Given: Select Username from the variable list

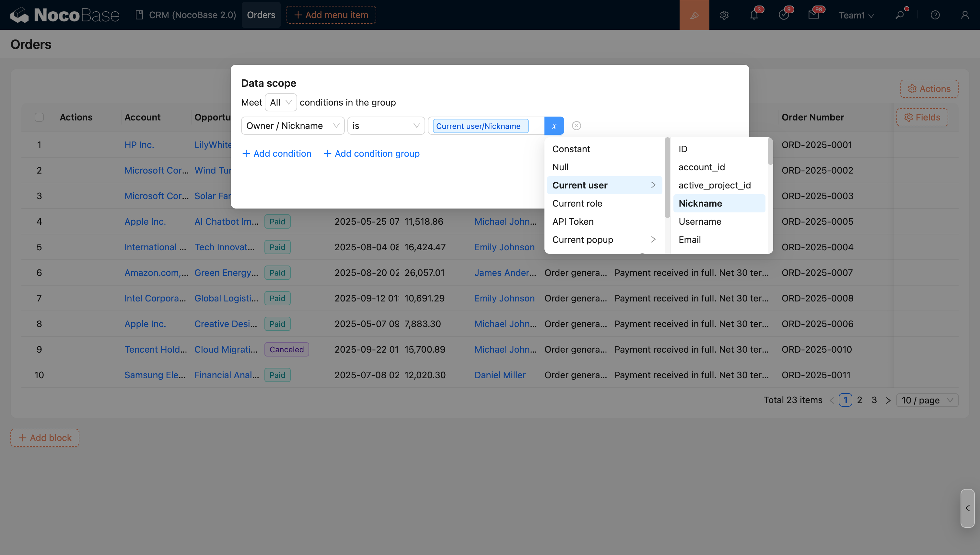Looking at the screenshot, I should pos(700,221).
